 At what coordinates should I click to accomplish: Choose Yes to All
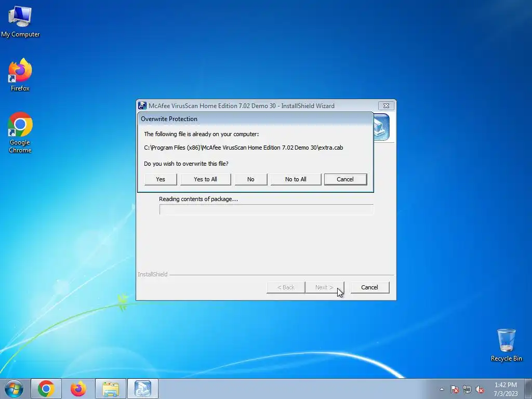point(205,179)
